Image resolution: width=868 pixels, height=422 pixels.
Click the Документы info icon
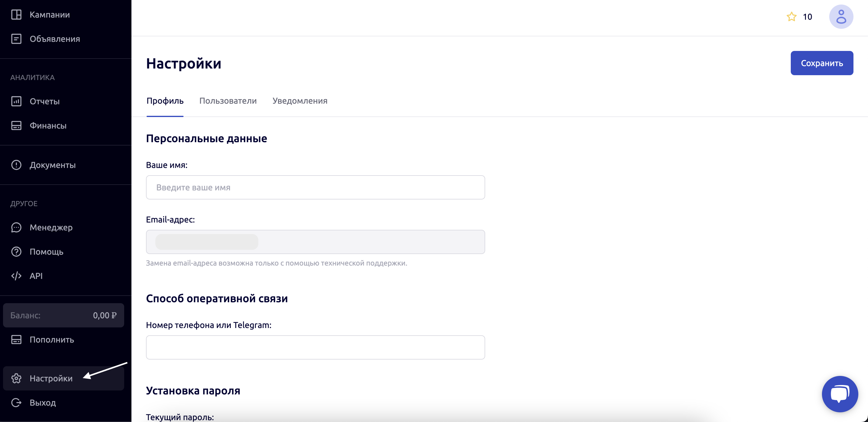[x=16, y=165]
